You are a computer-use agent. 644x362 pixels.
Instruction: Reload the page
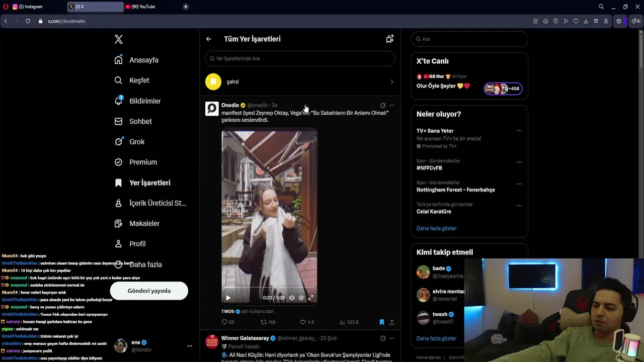click(28, 21)
